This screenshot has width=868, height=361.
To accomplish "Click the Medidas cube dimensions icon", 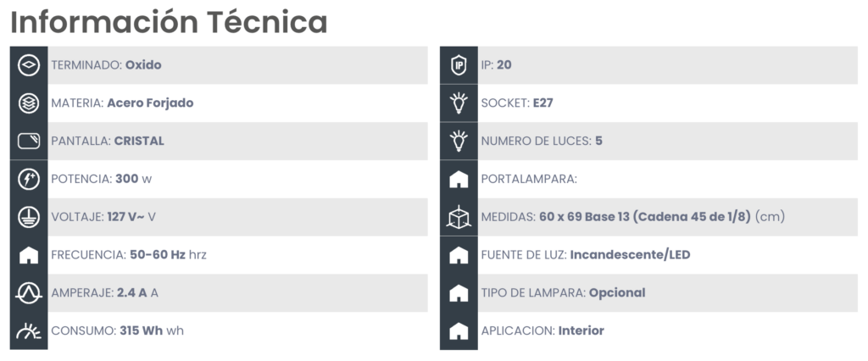I will pyautogui.click(x=459, y=217).
